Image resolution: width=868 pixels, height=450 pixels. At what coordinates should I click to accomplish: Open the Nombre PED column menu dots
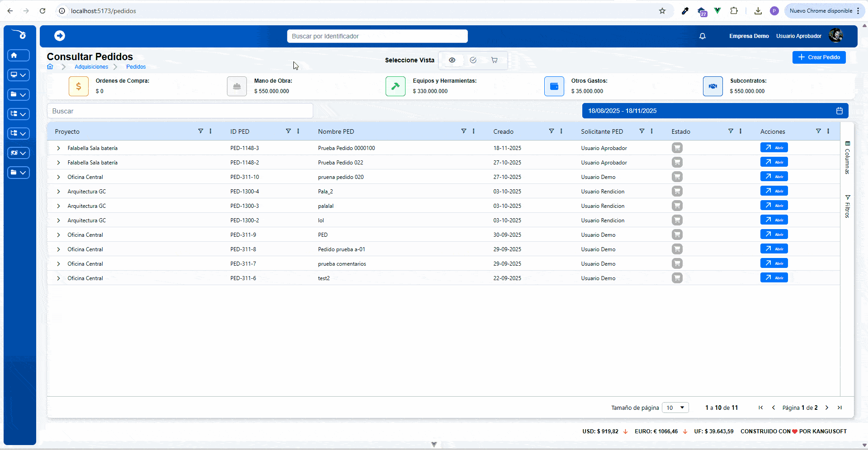pyautogui.click(x=473, y=131)
